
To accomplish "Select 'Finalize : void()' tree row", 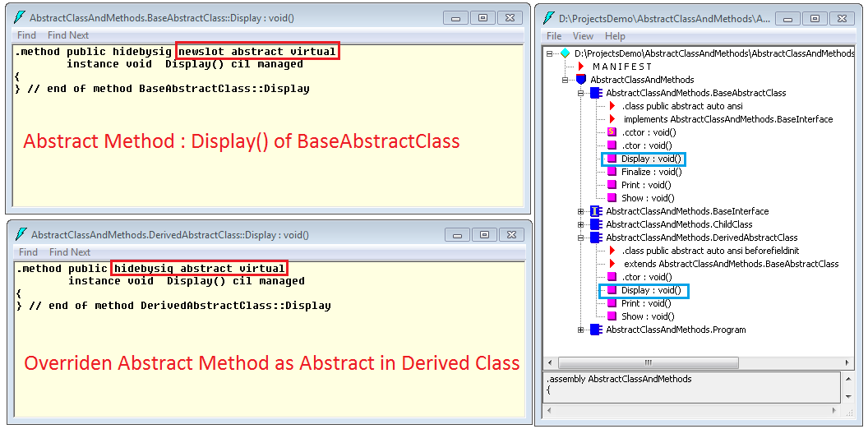I will click(x=652, y=172).
